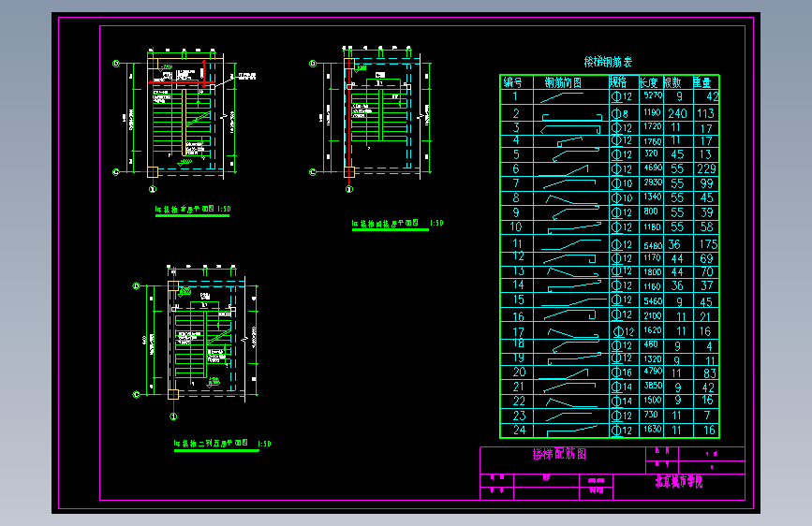
Task: Click the weight value 175 in row 11
Action: pos(708,244)
